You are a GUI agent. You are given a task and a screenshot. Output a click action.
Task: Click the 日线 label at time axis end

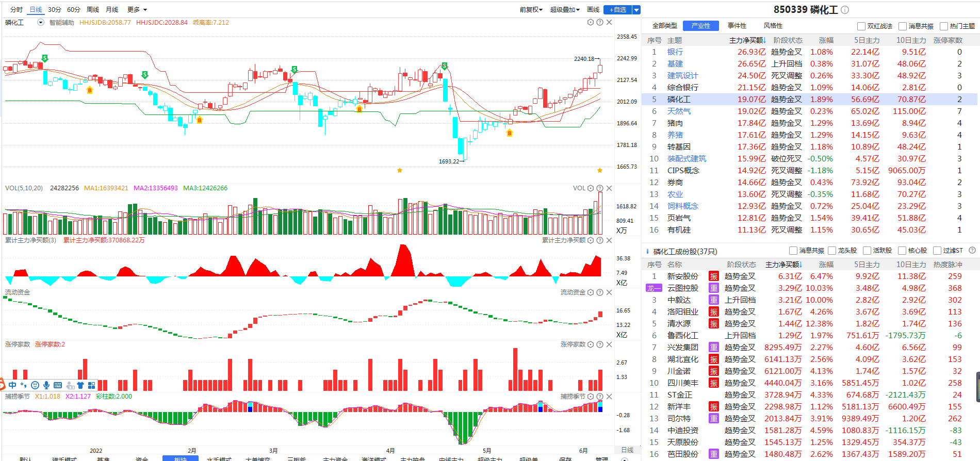[627, 450]
